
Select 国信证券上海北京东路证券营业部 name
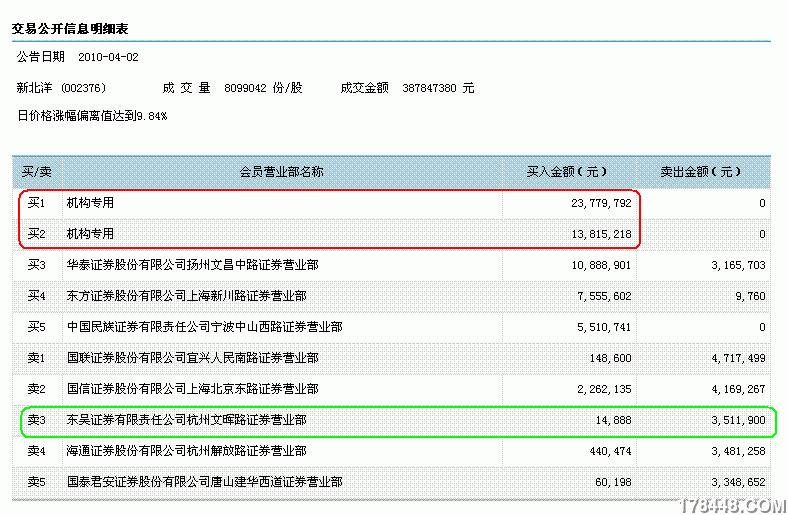[x=192, y=389]
